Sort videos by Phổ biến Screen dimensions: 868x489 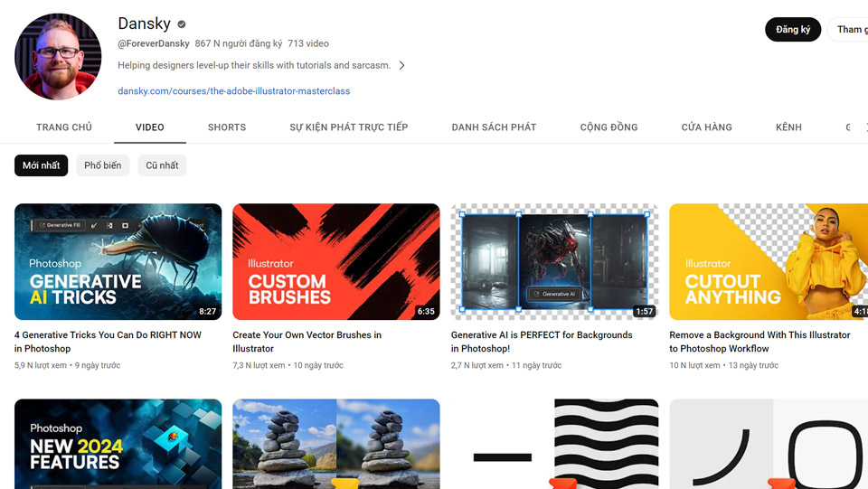pos(102,165)
